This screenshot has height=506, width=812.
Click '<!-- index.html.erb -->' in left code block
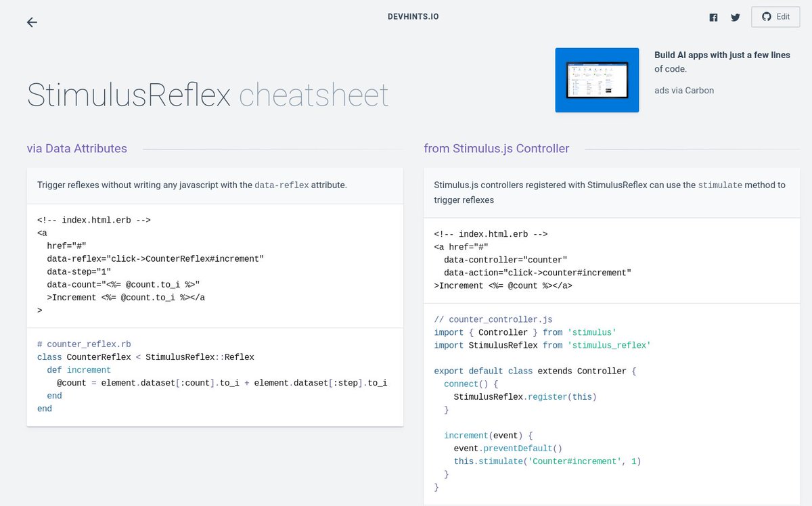[94, 220]
